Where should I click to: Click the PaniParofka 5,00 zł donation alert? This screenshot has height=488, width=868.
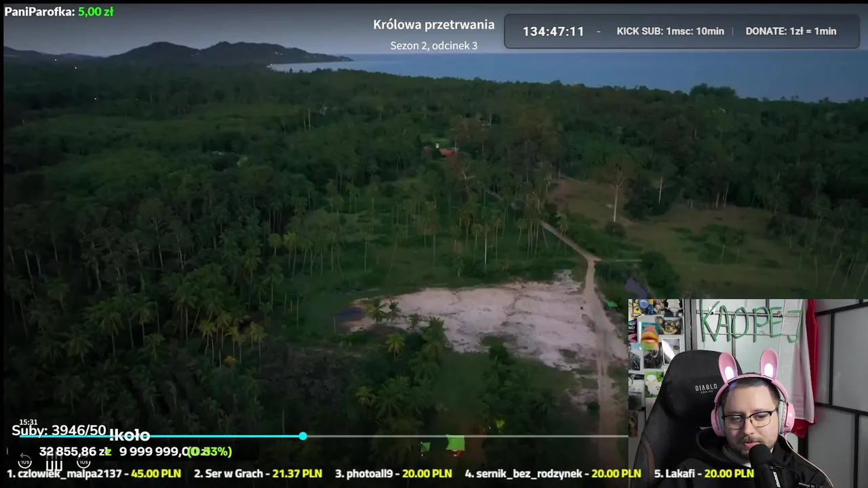tap(59, 12)
